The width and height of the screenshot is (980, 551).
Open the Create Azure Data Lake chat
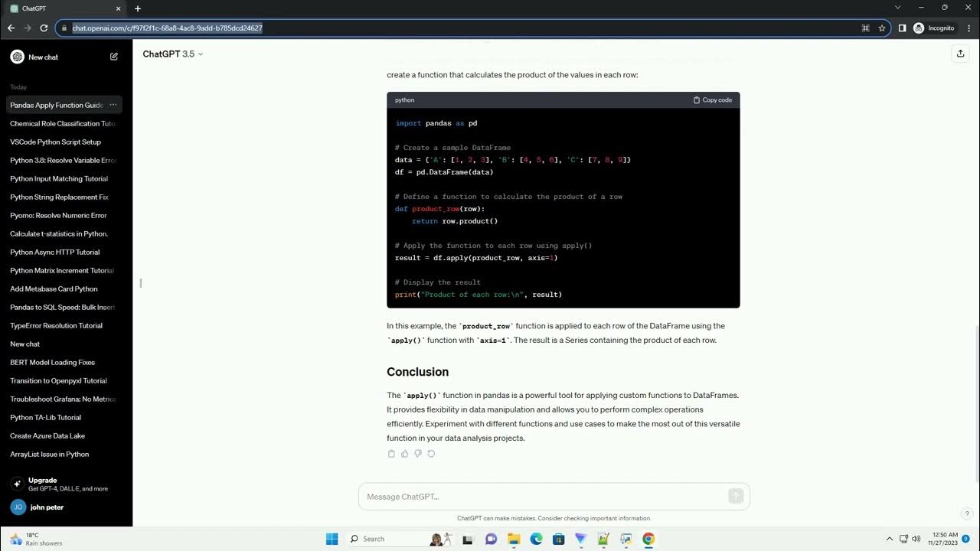click(x=64, y=435)
